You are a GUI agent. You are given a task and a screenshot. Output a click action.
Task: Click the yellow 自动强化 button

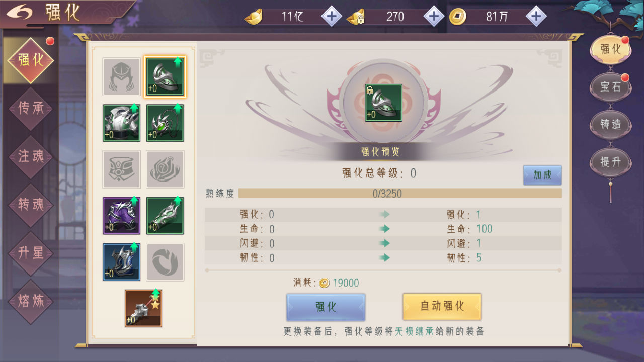(x=442, y=306)
